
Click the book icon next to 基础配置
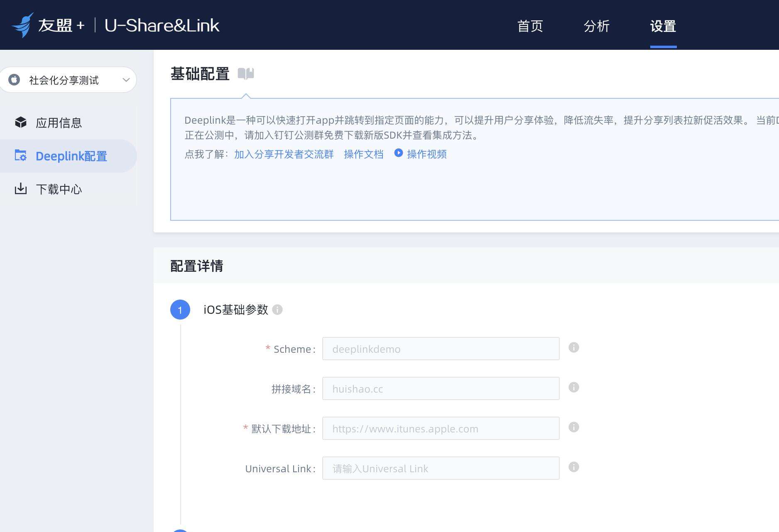point(246,74)
